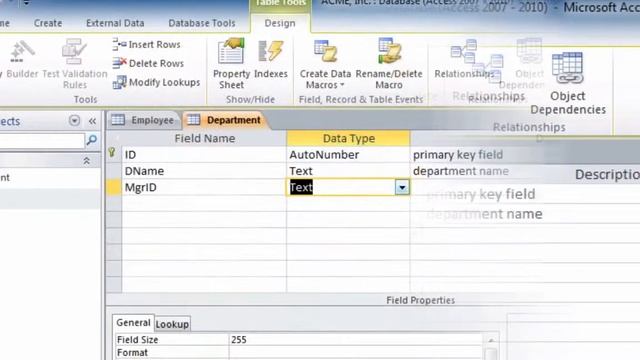Screen dimensions: 640x360
Task: Switch to the Employee table tab
Action: pyautogui.click(x=143, y=120)
